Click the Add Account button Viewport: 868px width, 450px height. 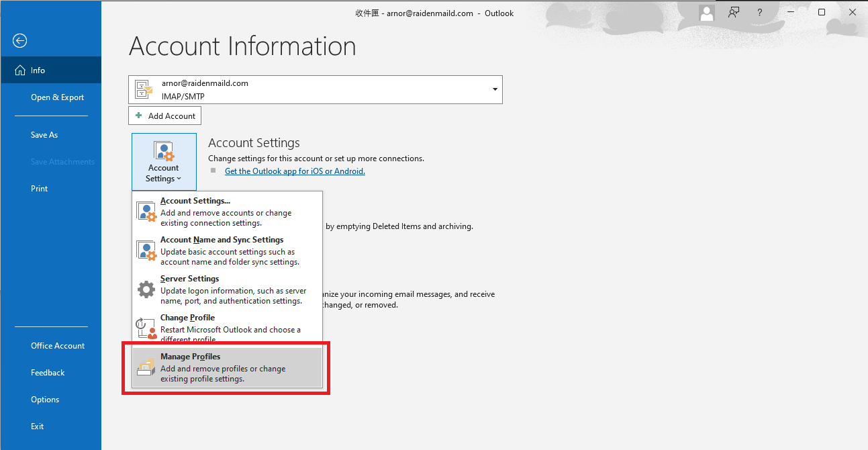pyautogui.click(x=164, y=116)
